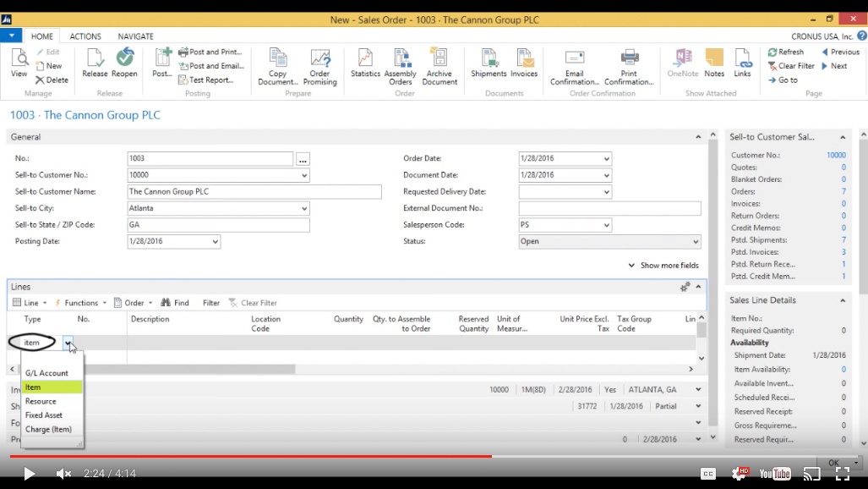Open Order menu in Lines toolbar
868x489 pixels.
[134, 303]
